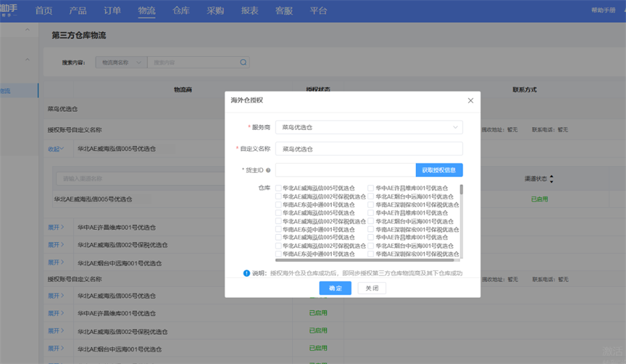626x364 pixels.
Task: Expand 华中AE许昌维库001号优选仓 in the second account group
Action: click(x=56, y=313)
